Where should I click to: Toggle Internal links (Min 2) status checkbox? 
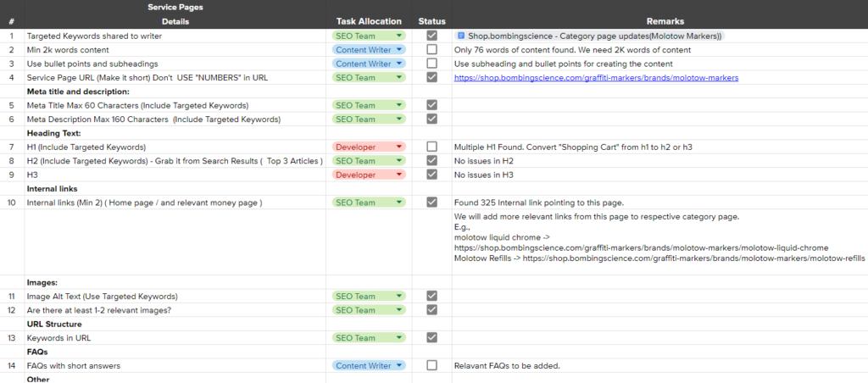click(x=431, y=203)
